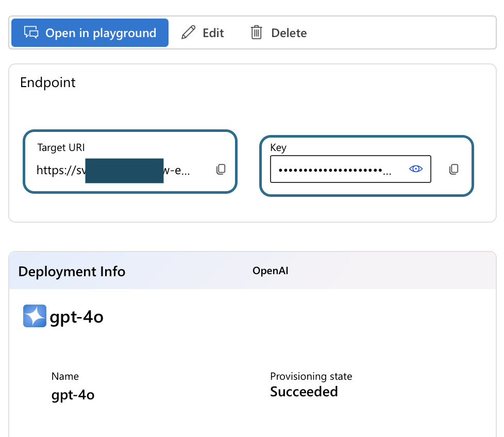The width and height of the screenshot is (504, 437).
Task: Click the Endpoint section heading
Action: [x=47, y=82]
